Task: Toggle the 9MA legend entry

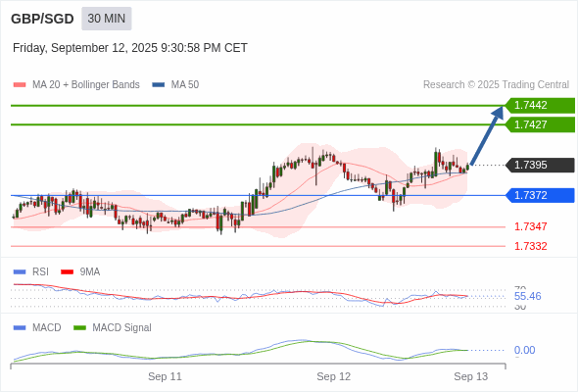Action: [x=80, y=271]
